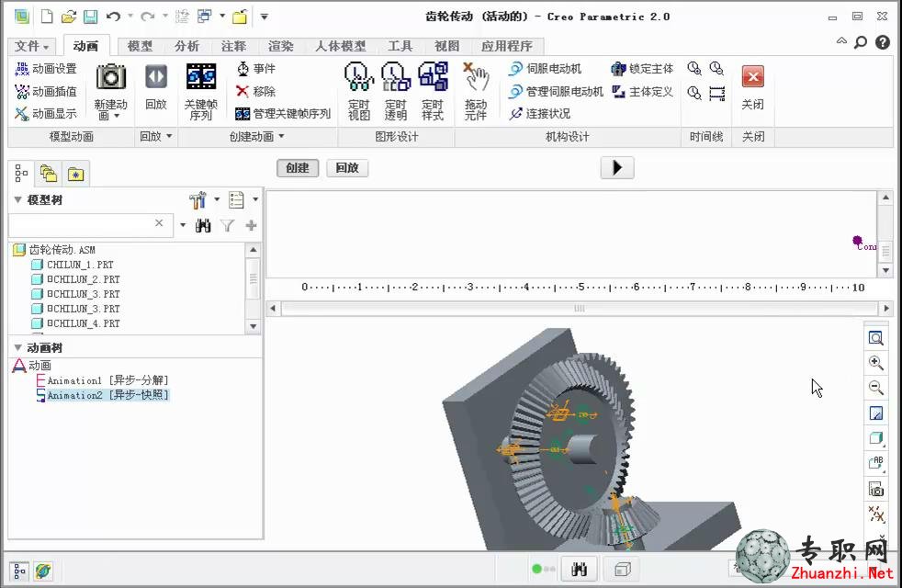Image resolution: width=902 pixels, height=588 pixels.
Task: Click the help question mark icon
Action: 883,42
